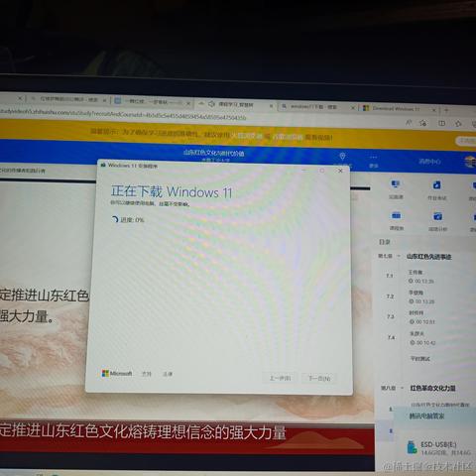Image resolution: width=476 pixels, height=476 pixels.
Task: Open a new browser tab with plus button
Action: (x=447, y=110)
